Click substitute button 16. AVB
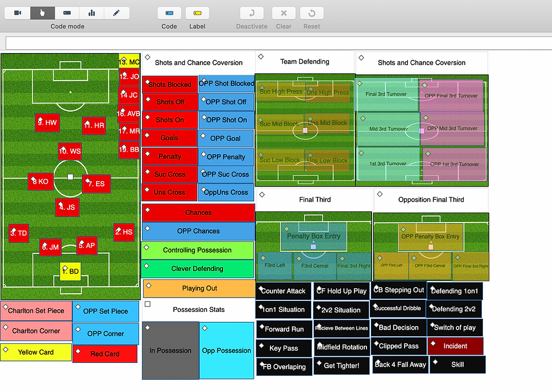The image size is (552, 392). (x=129, y=114)
